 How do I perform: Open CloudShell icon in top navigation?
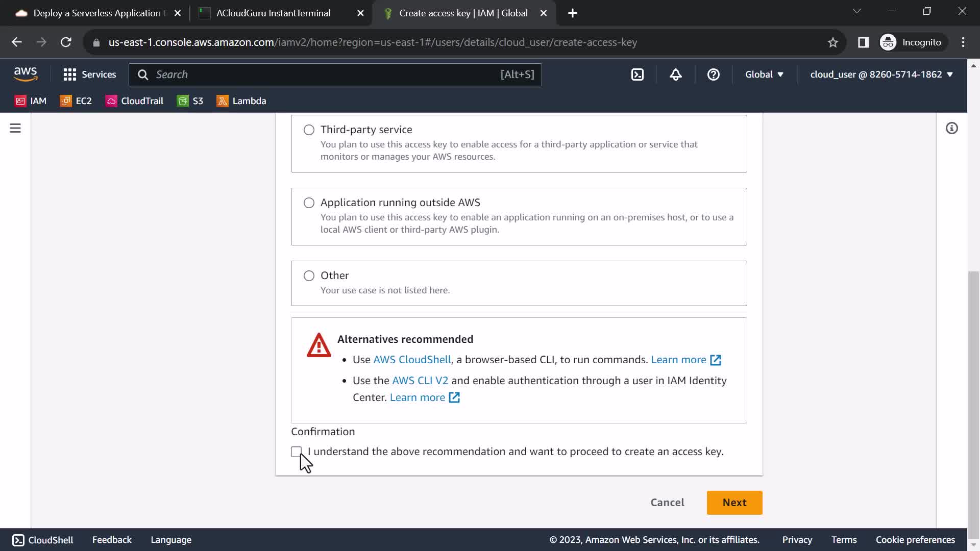(x=638, y=74)
